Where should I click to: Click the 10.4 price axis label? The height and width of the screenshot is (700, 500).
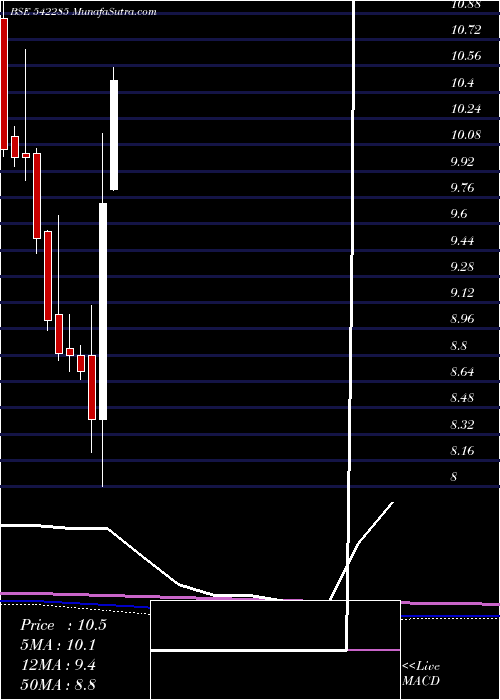point(462,83)
